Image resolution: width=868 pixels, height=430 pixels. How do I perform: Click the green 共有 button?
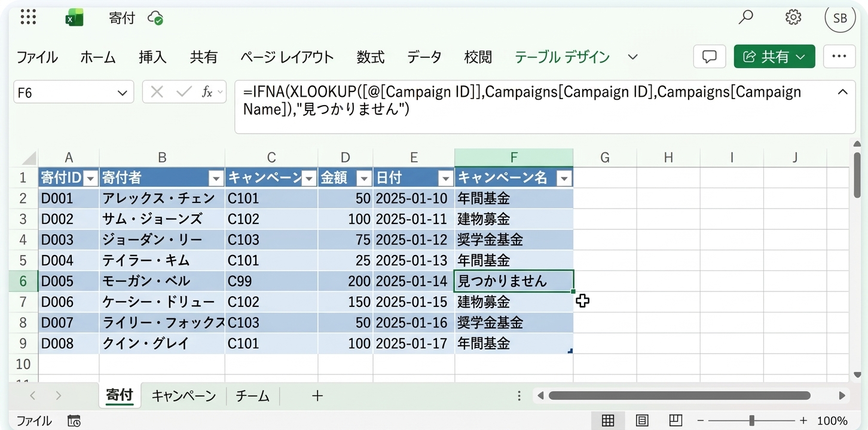tap(774, 57)
